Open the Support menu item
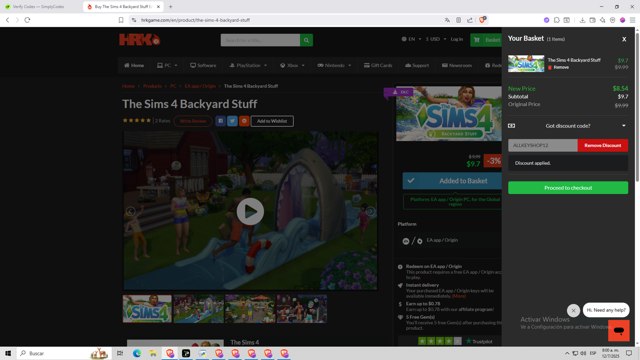Viewport: 640px width, 360px height. click(x=417, y=65)
